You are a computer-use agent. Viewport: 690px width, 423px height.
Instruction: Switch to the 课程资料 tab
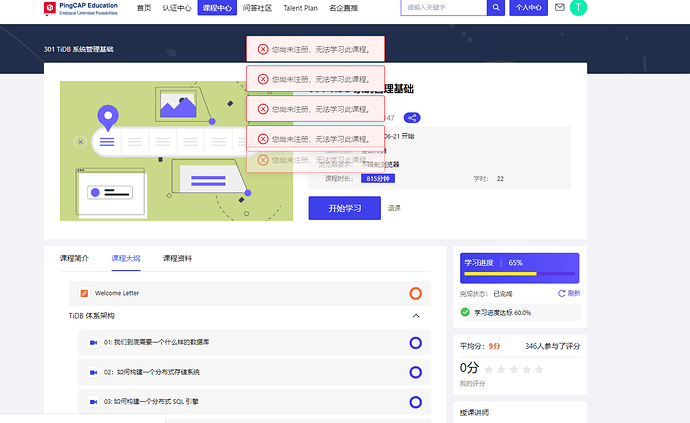(x=177, y=258)
